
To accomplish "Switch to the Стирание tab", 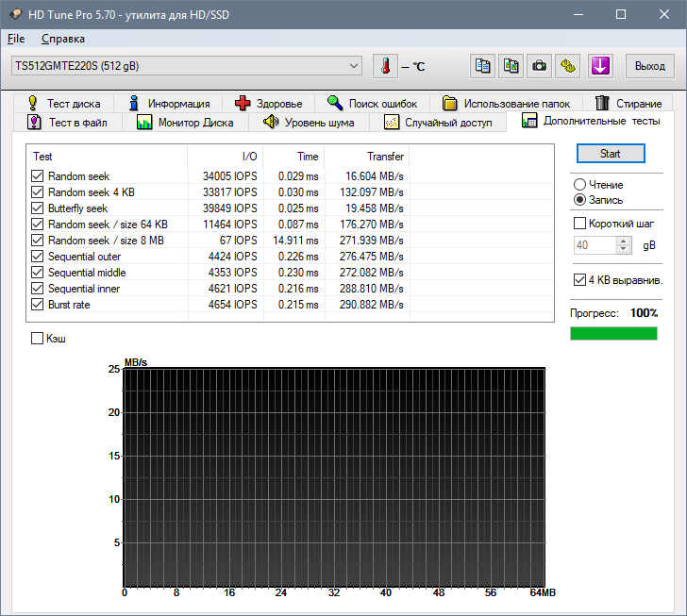I will (x=628, y=104).
